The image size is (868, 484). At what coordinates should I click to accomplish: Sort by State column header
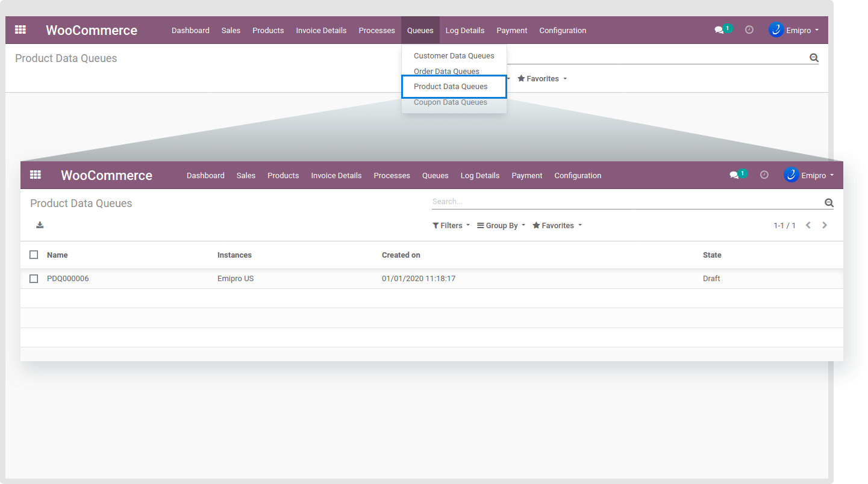click(x=712, y=255)
